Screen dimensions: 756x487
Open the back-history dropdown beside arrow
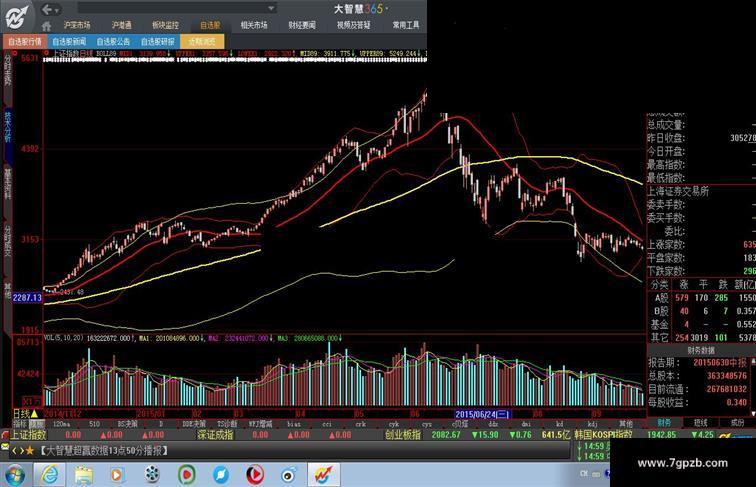pos(57,10)
